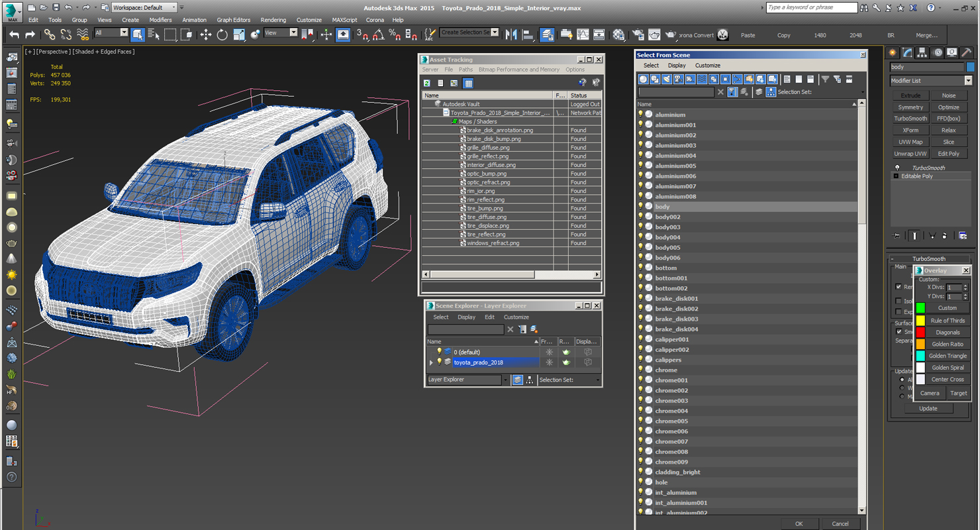Image resolution: width=980 pixels, height=530 pixels.
Task: Click Display Geometry filter in Select From Scene
Action: point(643,79)
